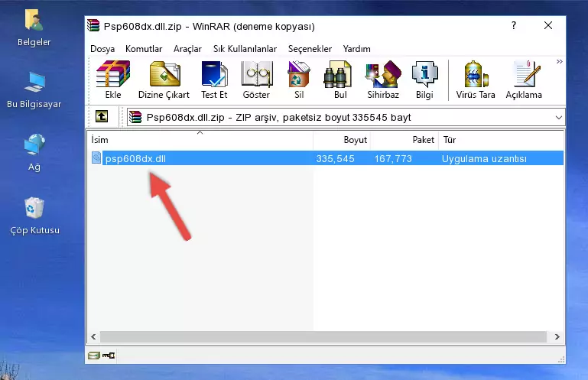Viewport: 588px width, 380px height.
Task: Open the Göster view icon
Action: pos(256,80)
